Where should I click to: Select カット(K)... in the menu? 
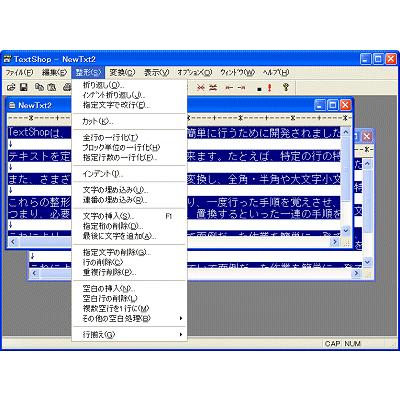click(129, 122)
